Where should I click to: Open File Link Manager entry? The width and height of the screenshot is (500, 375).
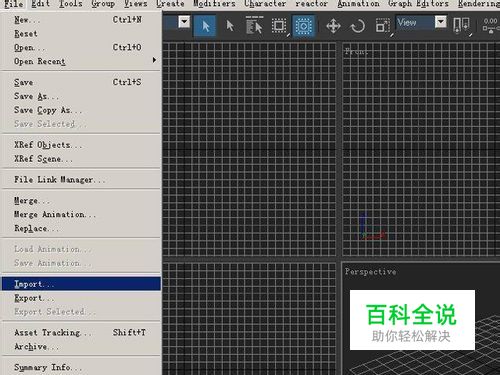click(x=81, y=180)
